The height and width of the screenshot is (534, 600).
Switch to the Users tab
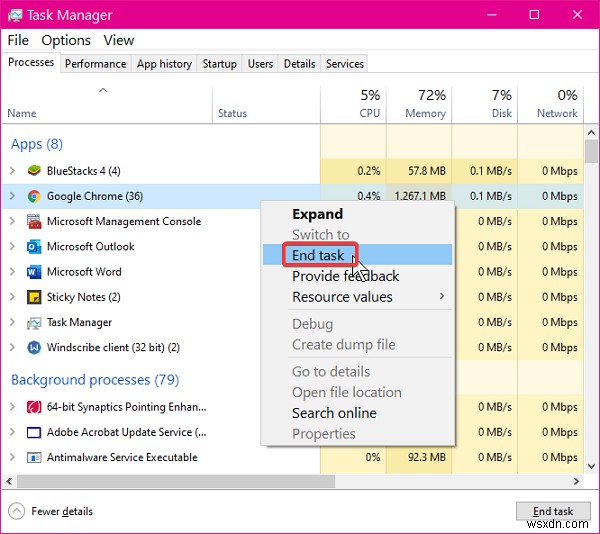click(x=260, y=64)
